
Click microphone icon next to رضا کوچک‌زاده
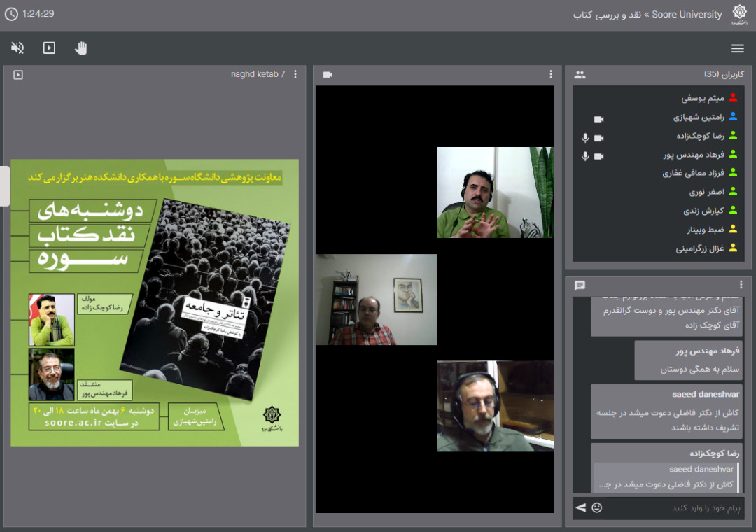click(x=585, y=138)
